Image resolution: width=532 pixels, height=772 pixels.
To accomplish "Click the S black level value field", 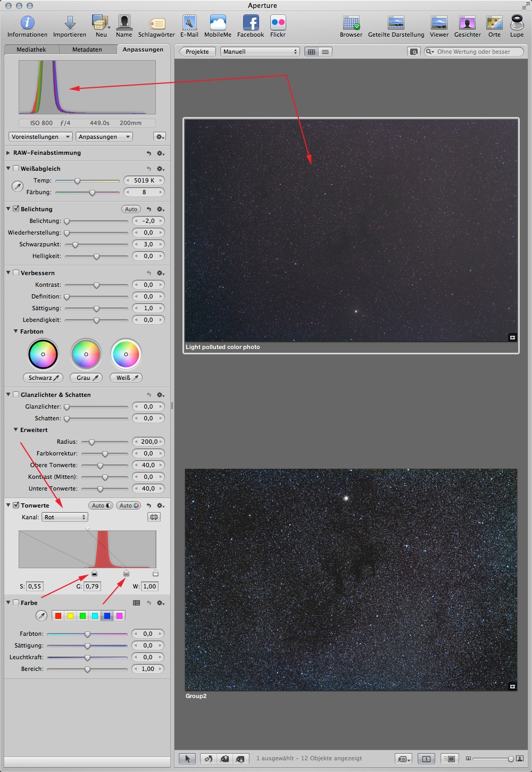I will point(35,586).
